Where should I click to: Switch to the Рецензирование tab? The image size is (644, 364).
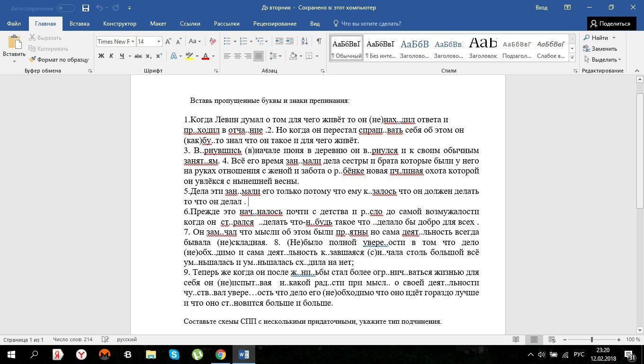tap(275, 24)
